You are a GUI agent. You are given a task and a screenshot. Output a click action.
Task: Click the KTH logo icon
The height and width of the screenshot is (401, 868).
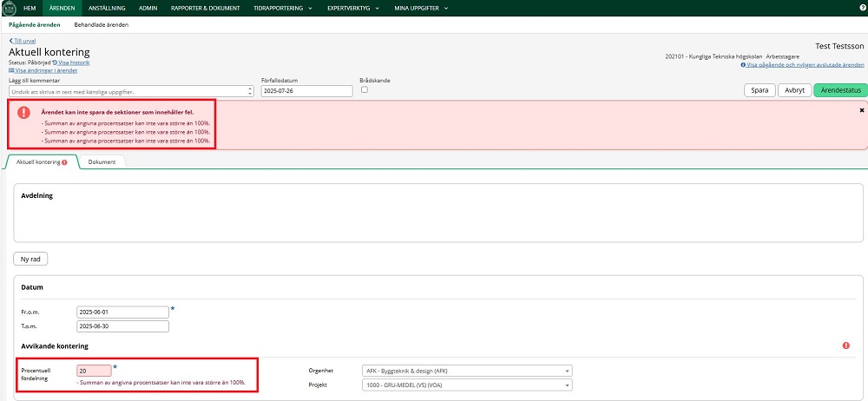[x=9, y=9]
